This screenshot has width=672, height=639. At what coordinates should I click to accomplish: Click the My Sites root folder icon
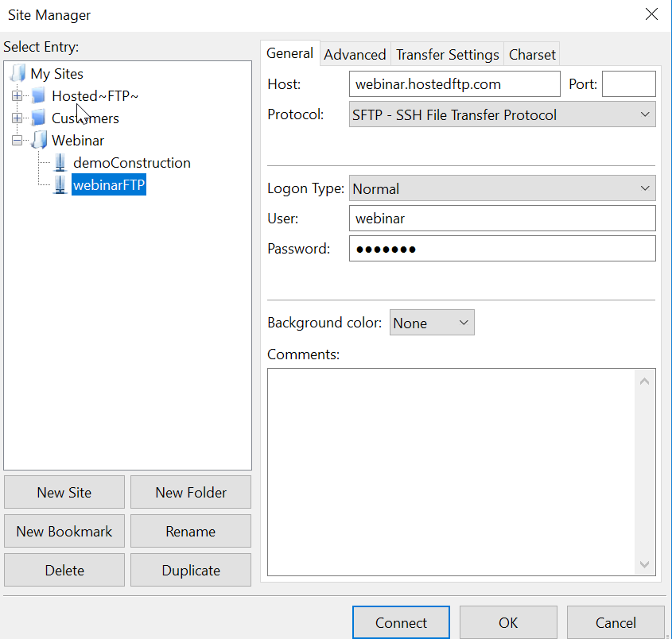pyautogui.click(x=17, y=74)
